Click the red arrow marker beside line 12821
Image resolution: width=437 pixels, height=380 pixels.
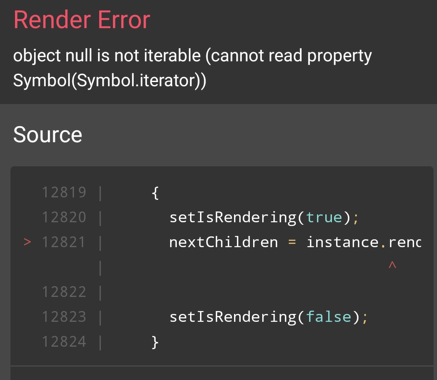tap(27, 242)
